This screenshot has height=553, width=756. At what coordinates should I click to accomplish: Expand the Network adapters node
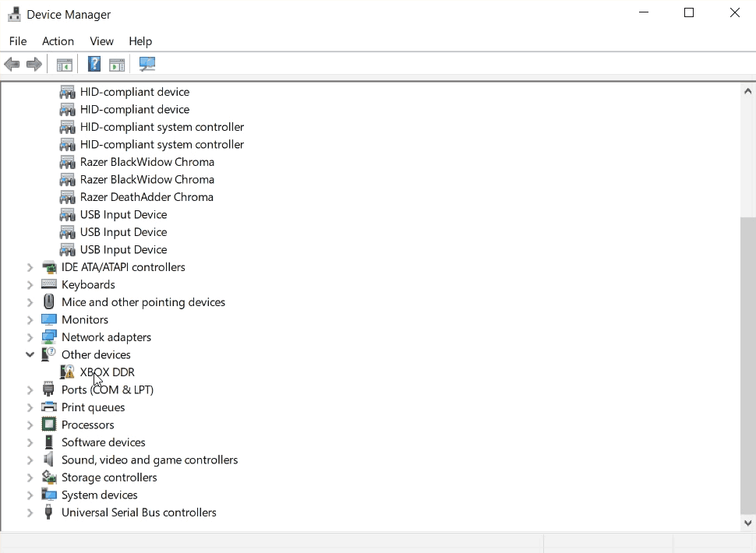pyautogui.click(x=30, y=337)
